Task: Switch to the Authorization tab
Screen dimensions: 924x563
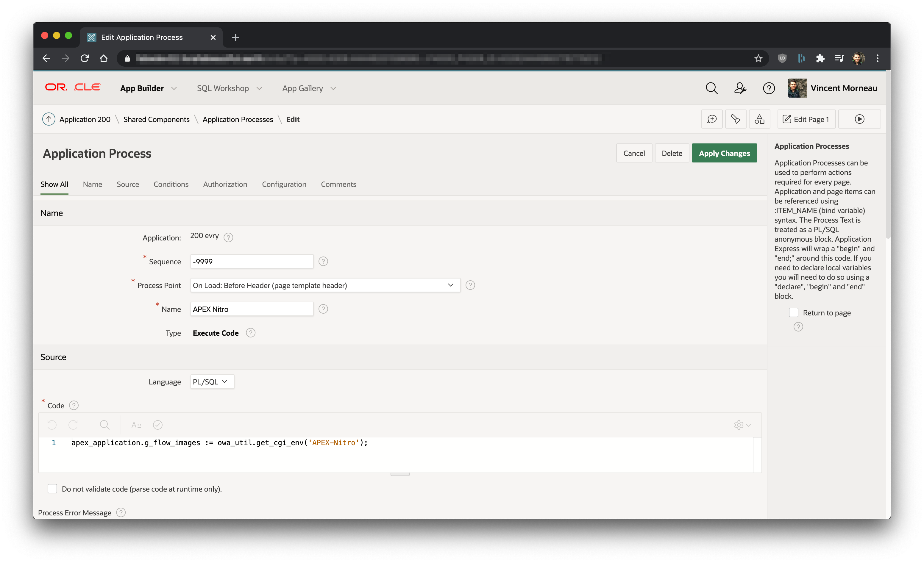Action: point(225,184)
